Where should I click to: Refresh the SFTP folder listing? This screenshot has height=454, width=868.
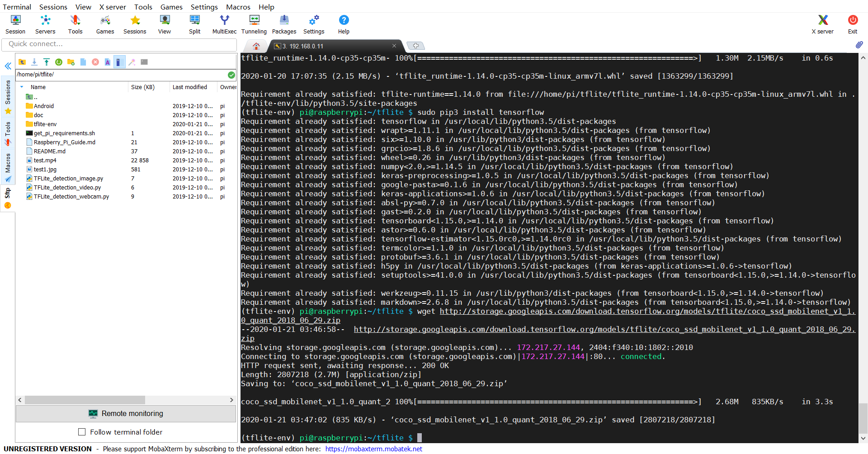pyautogui.click(x=58, y=62)
